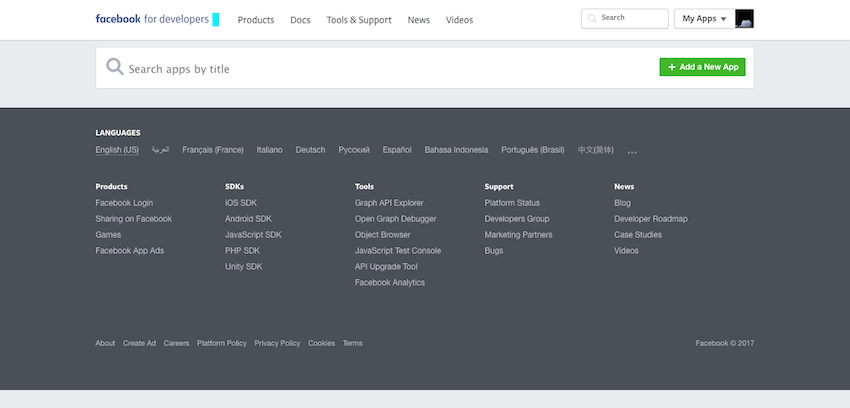Open the Cookies footer link
850x408 pixels.
pyautogui.click(x=321, y=343)
